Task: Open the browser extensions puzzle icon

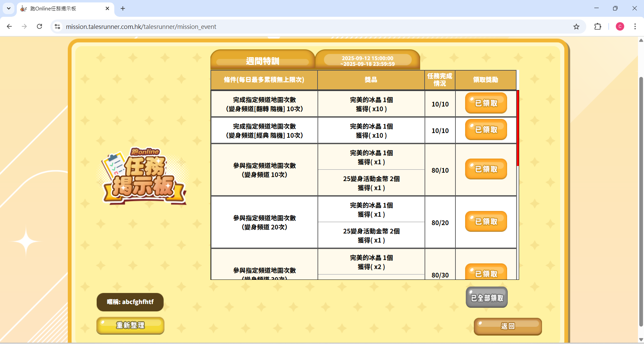Action: pyautogui.click(x=598, y=27)
